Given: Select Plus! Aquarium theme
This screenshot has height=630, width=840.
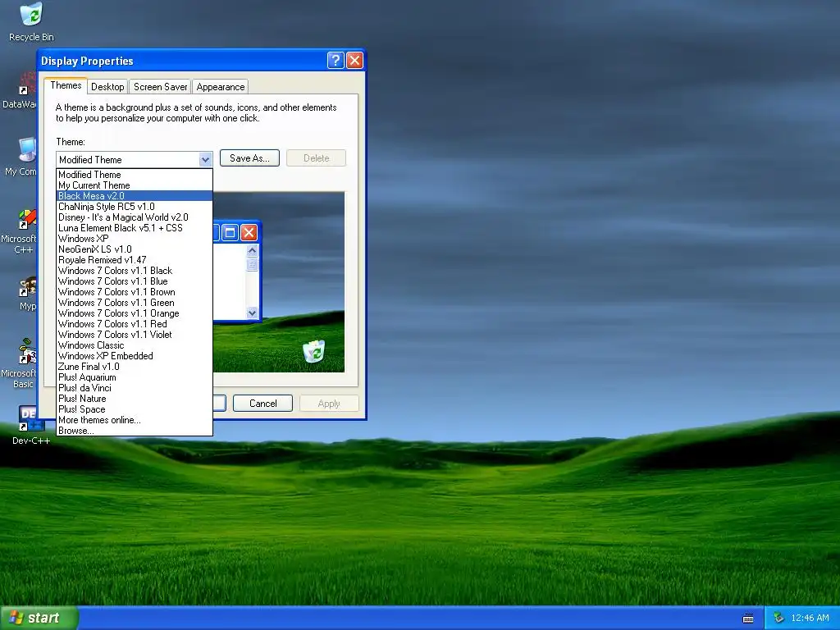Looking at the screenshot, I should pos(135,377).
